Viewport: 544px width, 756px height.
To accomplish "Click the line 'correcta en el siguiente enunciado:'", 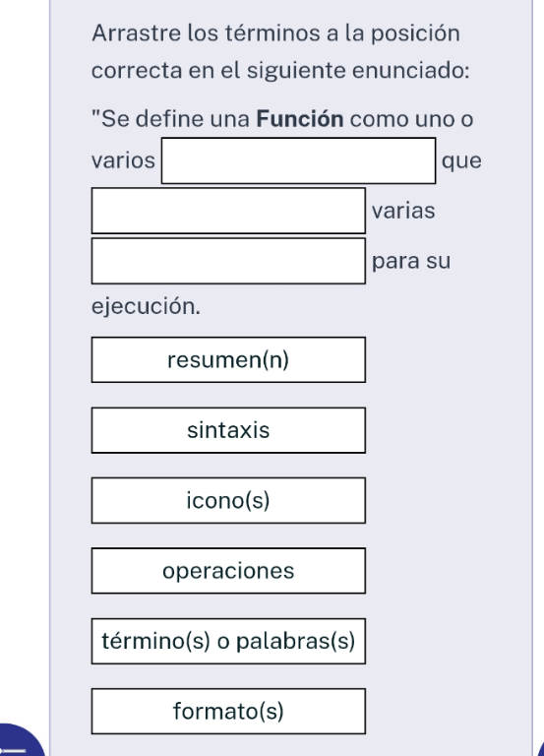I will tap(280, 71).
